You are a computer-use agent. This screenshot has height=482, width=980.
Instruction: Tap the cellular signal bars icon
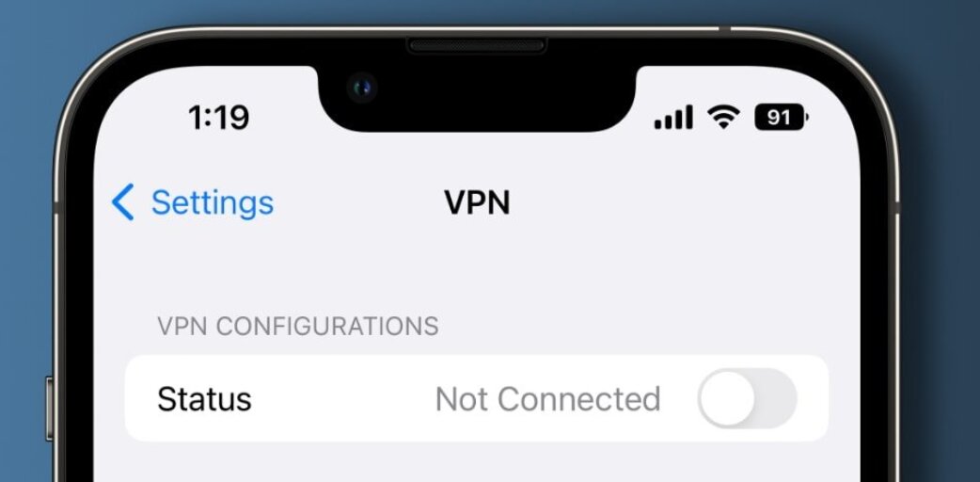[673, 117]
